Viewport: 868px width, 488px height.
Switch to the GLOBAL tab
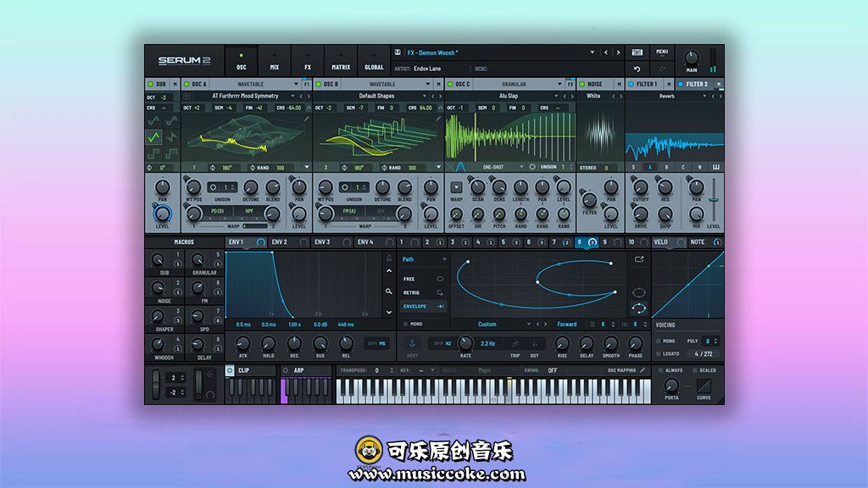pos(374,61)
